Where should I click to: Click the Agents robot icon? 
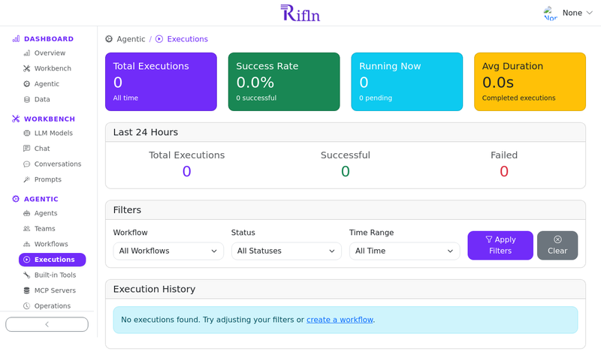point(26,213)
